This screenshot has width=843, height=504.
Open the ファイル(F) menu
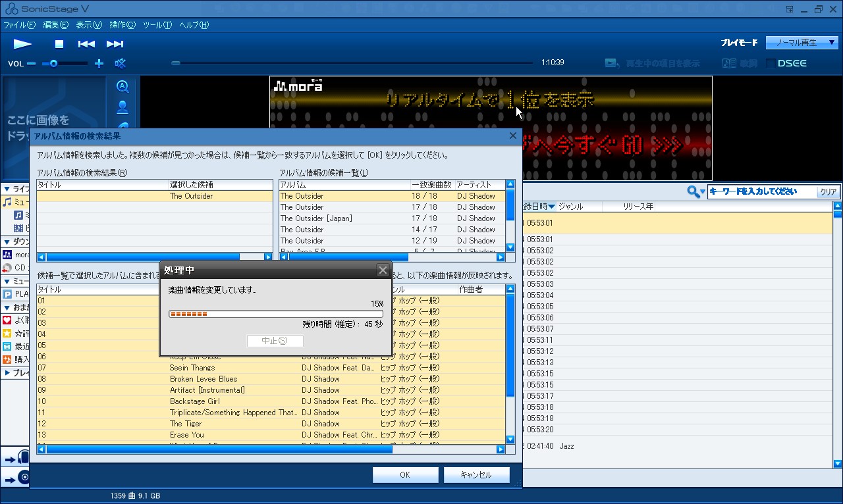pos(19,25)
